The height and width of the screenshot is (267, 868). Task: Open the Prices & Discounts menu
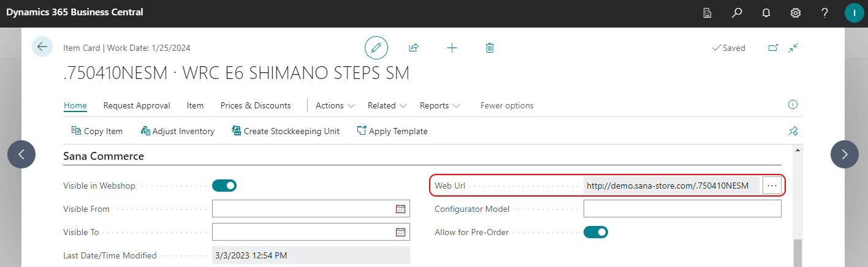point(256,105)
